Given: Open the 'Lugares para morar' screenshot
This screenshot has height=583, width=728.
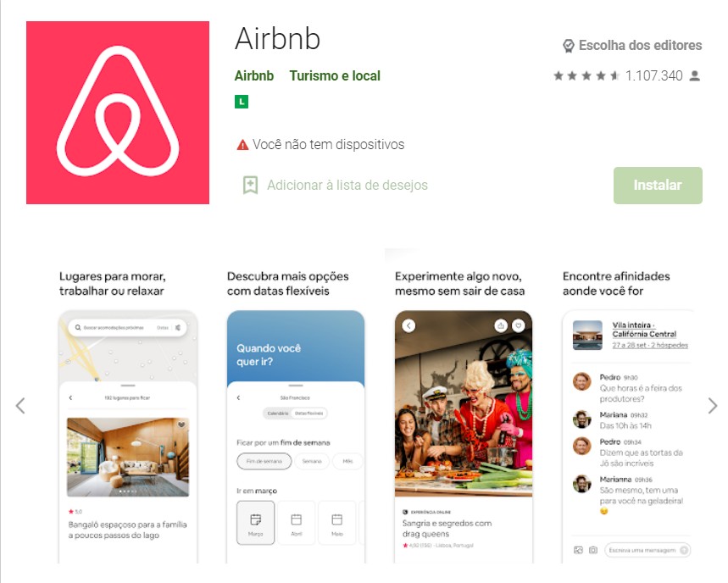Looking at the screenshot, I should [128, 436].
